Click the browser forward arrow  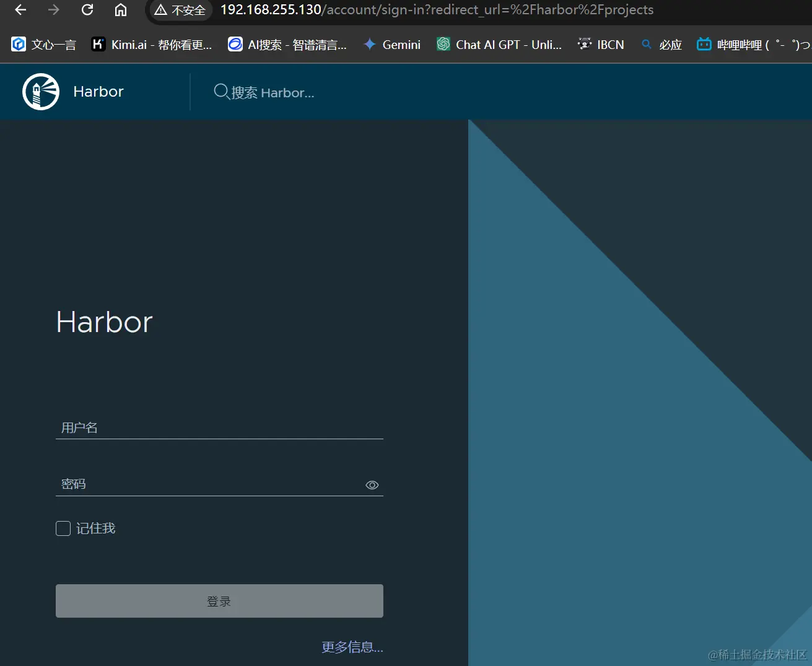[54, 10]
